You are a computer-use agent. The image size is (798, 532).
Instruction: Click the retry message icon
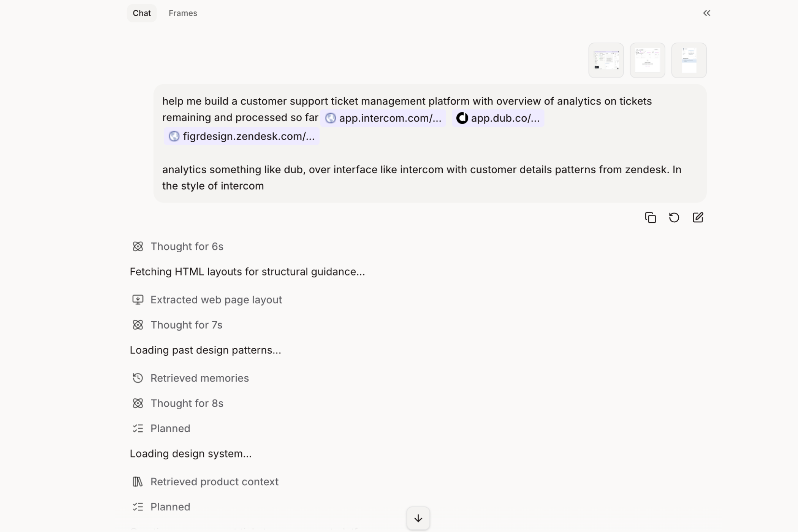click(674, 217)
